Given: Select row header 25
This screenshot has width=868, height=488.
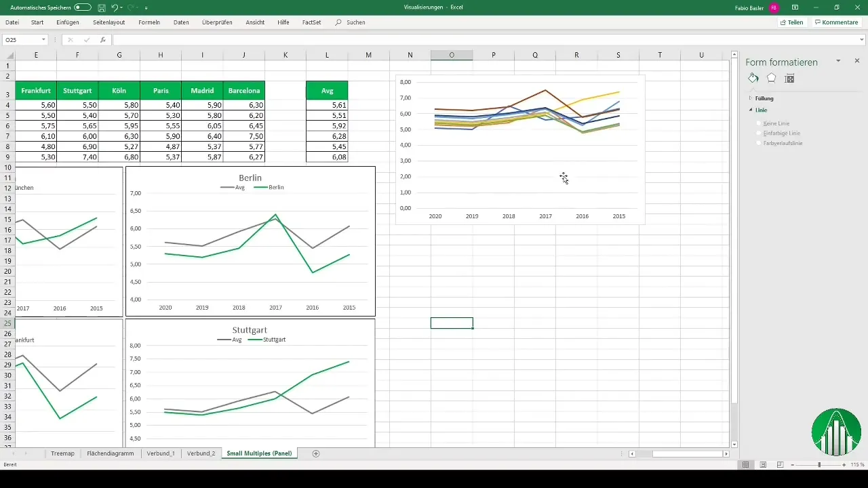Looking at the screenshot, I should pos(7,323).
